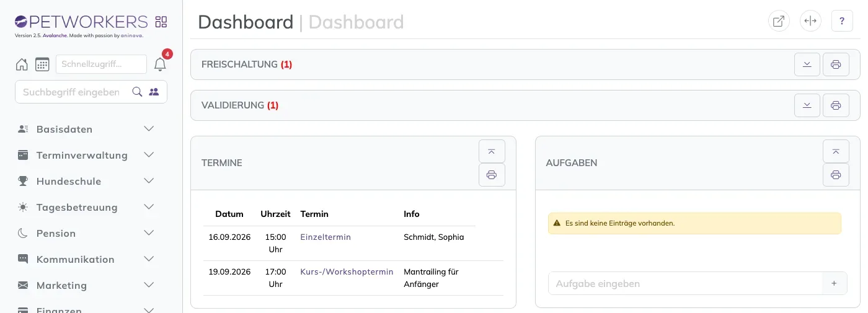The width and height of the screenshot is (868, 313).
Task: Click Mantrailing für Anfänger info cell
Action: [431, 278]
